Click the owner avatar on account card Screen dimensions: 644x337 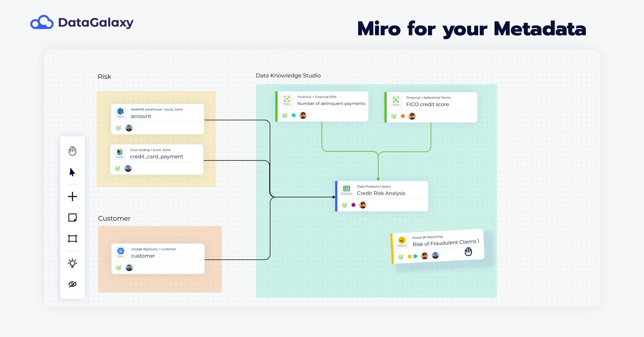tap(129, 128)
